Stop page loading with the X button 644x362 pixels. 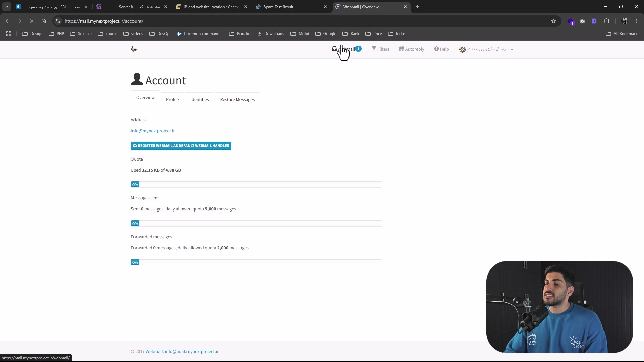click(32, 21)
